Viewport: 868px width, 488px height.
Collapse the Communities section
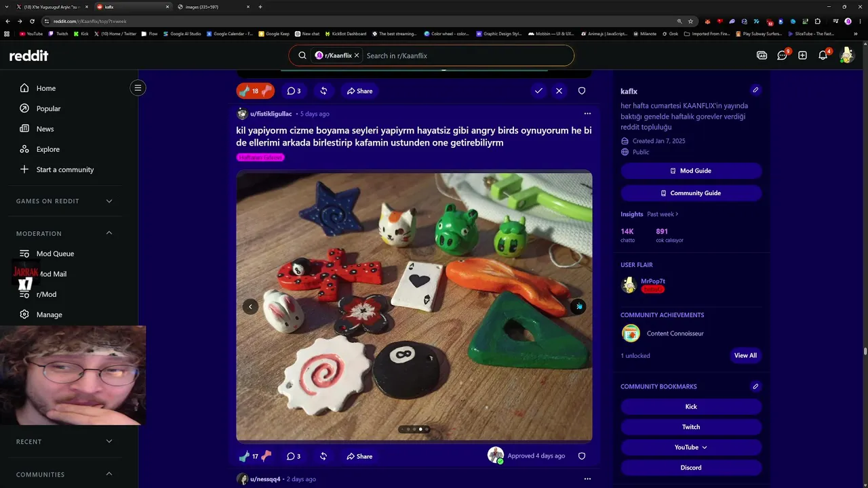tap(109, 474)
